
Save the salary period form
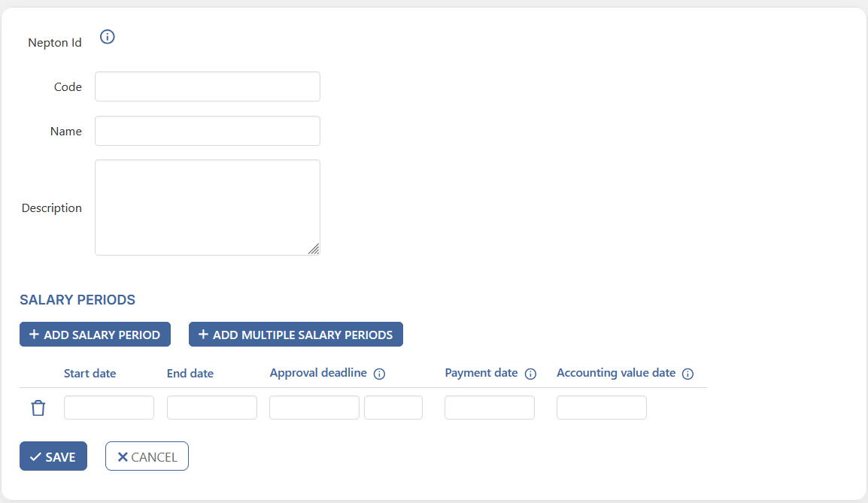(x=53, y=456)
